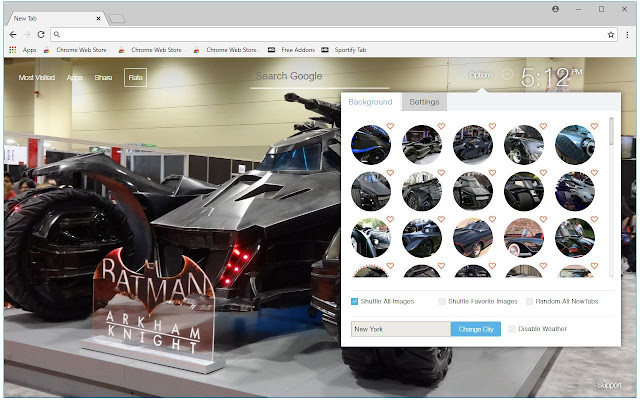Favorite the first thumbnail in the third row
This screenshot has height=400, width=640.
pos(390,219)
